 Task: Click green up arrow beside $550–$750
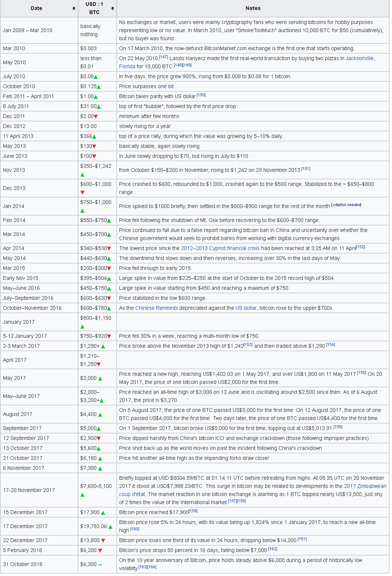(109, 221)
